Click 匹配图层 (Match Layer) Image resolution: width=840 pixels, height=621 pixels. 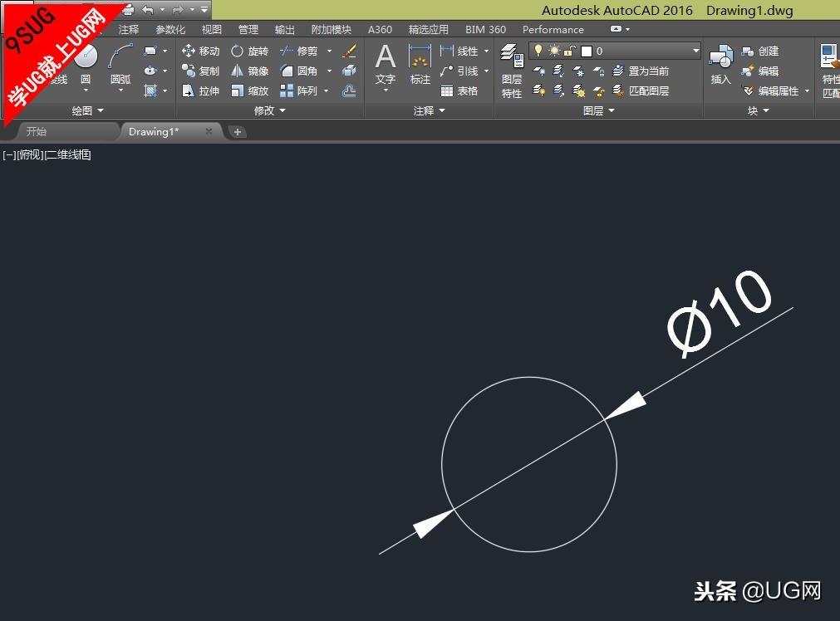(x=641, y=90)
